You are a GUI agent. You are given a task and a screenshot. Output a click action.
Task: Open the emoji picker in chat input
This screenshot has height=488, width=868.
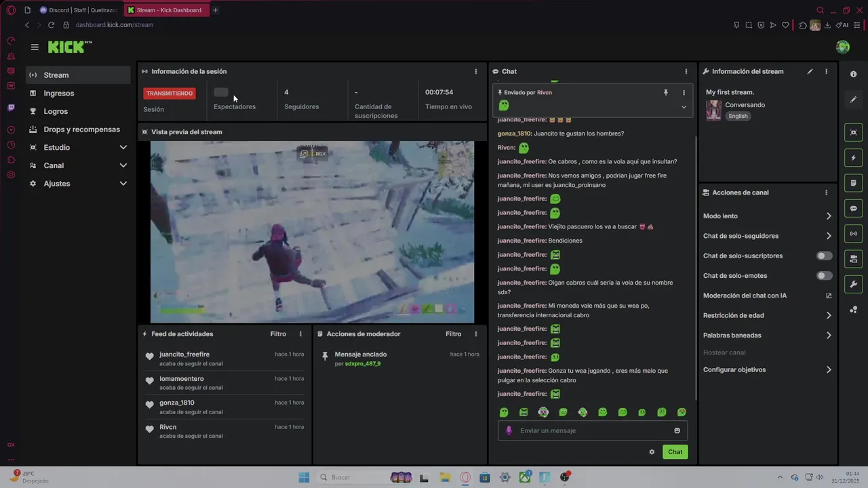pos(677,430)
